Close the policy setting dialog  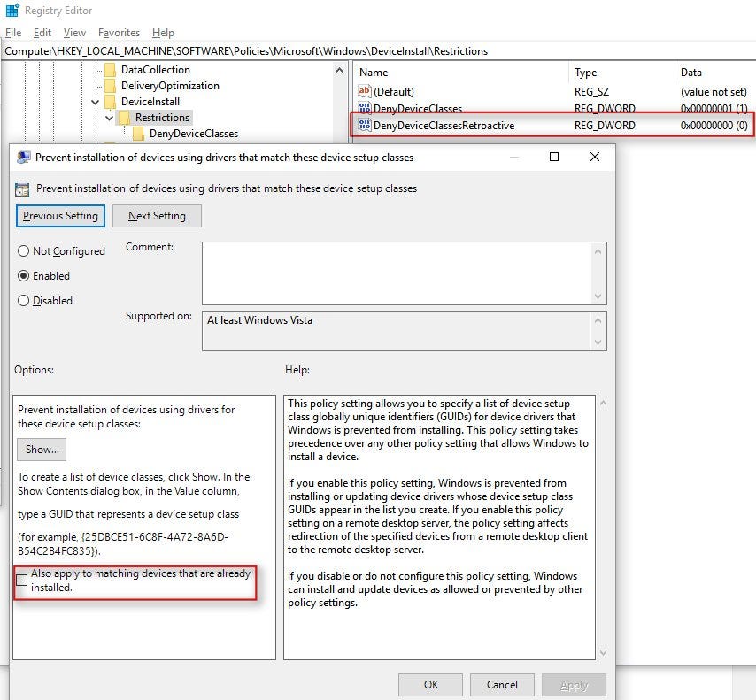point(595,157)
